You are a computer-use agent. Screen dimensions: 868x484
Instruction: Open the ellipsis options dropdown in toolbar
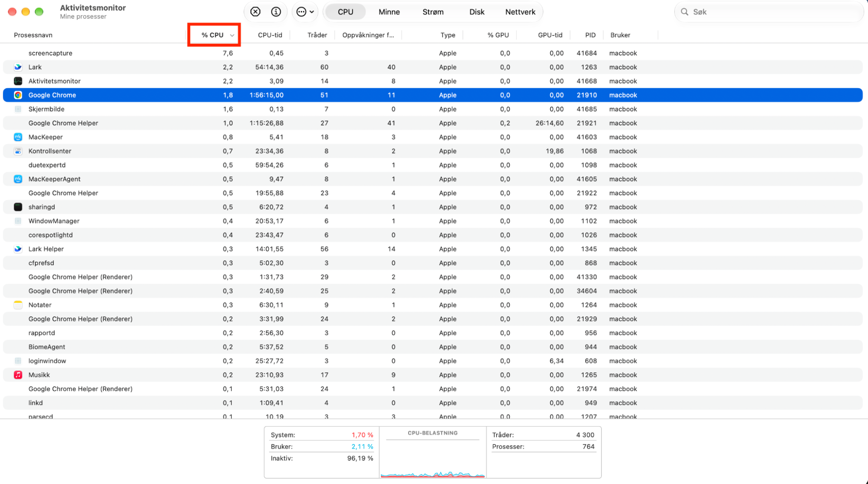(305, 12)
